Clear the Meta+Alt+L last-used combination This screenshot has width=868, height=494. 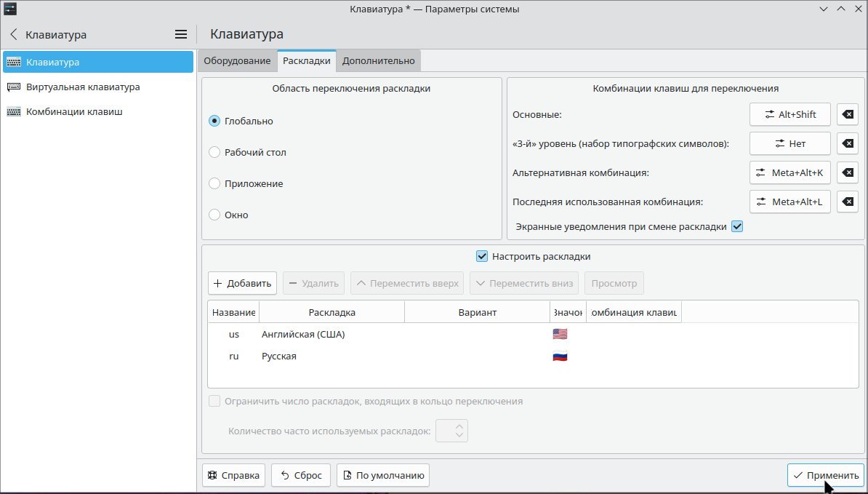[x=847, y=202]
